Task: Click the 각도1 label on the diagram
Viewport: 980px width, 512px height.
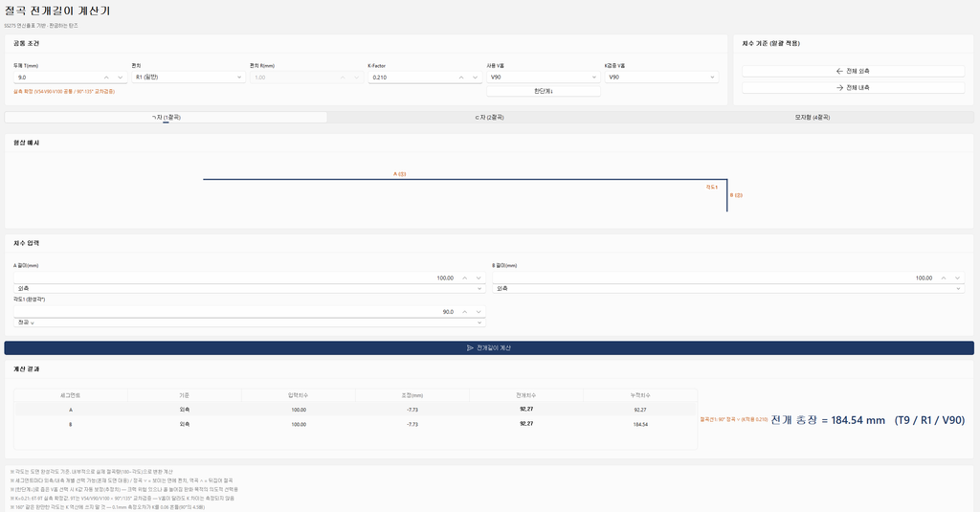Action: (x=712, y=188)
